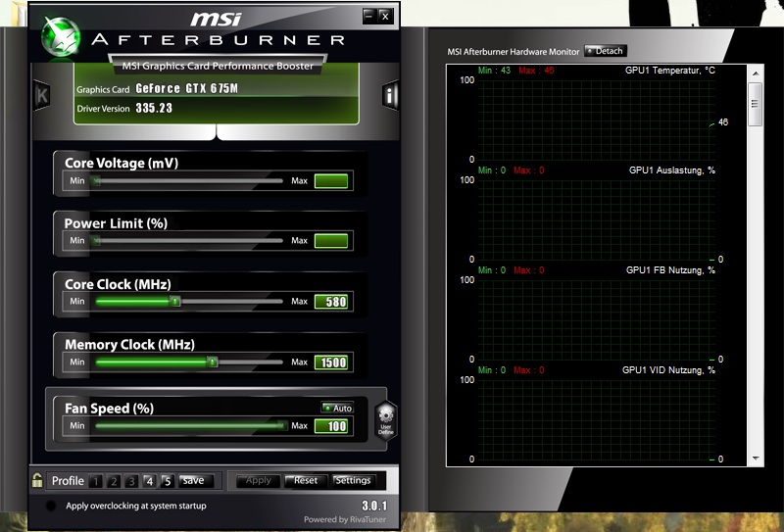Click the hardware monitor scrollbar thumb
Image resolution: width=784 pixels, height=532 pixels.
pos(755,105)
